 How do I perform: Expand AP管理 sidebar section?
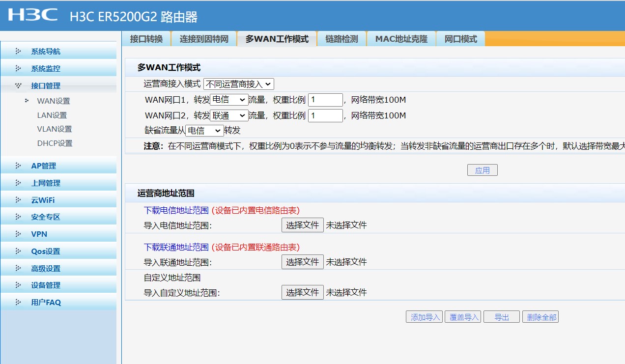[x=58, y=166]
